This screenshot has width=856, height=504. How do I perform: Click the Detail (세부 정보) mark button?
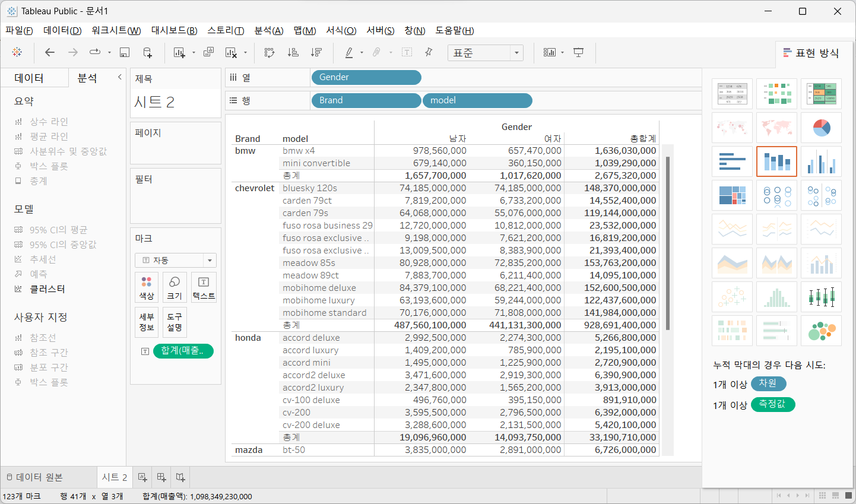point(147,322)
